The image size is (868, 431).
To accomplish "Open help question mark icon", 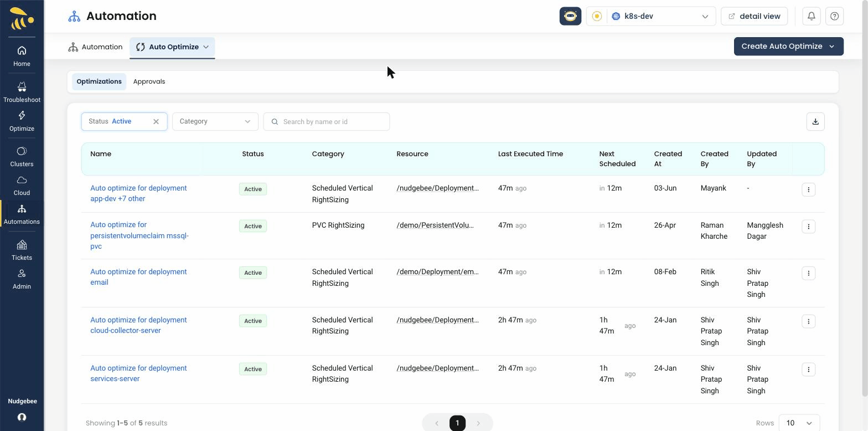I will (x=834, y=16).
